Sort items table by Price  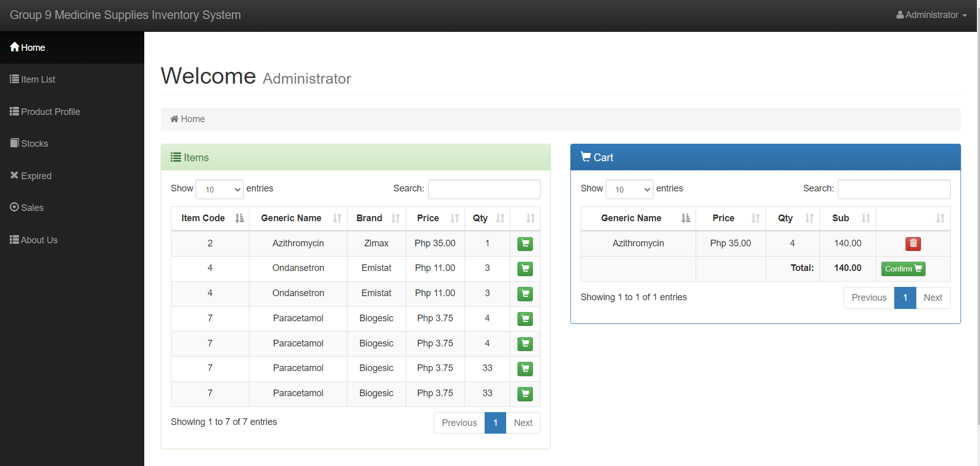(x=435, y=218)
